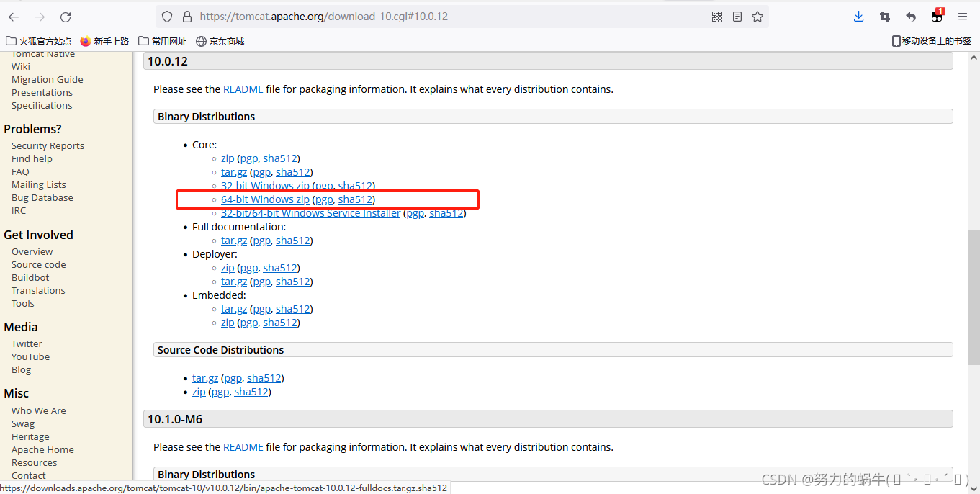Download the 32-bit Windows zip
980x494 pixels.
(x=265, y=186)
